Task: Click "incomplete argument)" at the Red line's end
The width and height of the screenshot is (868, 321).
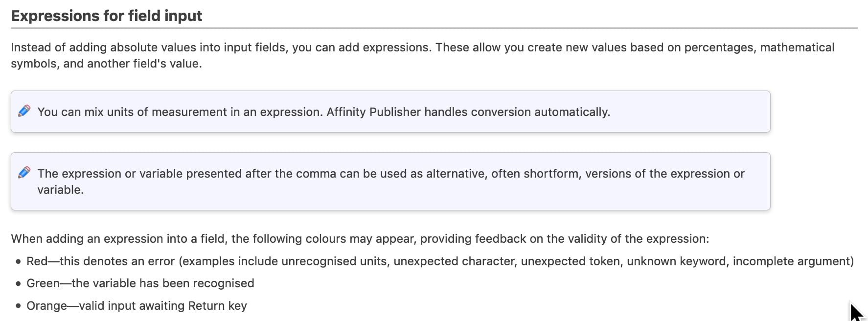Action: coord(793,261)
